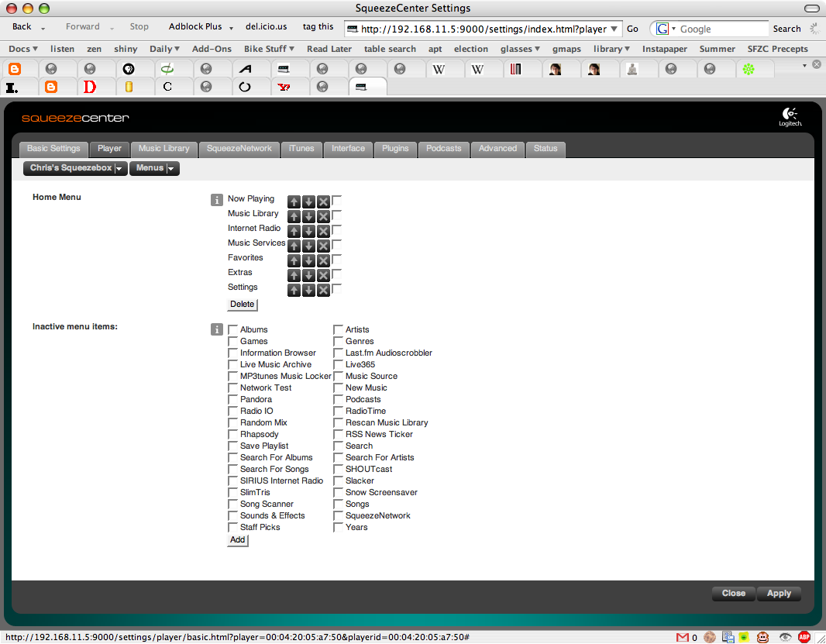This screenshot has width=826, height=644.
Task: Click Inactive menu items info icon
Action: [x=217, y=329]
